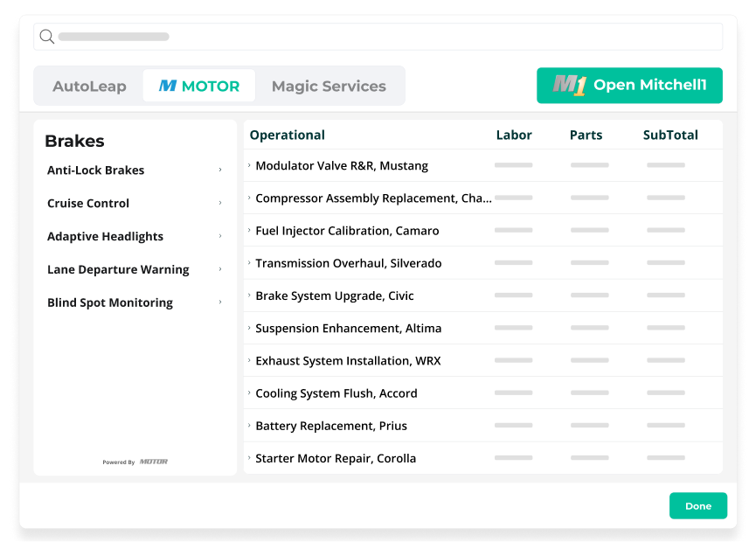Image resolution: width=756 pixels, height=542 pixels.
Task: Click the search magnifier icon
Action: [47, 37]
